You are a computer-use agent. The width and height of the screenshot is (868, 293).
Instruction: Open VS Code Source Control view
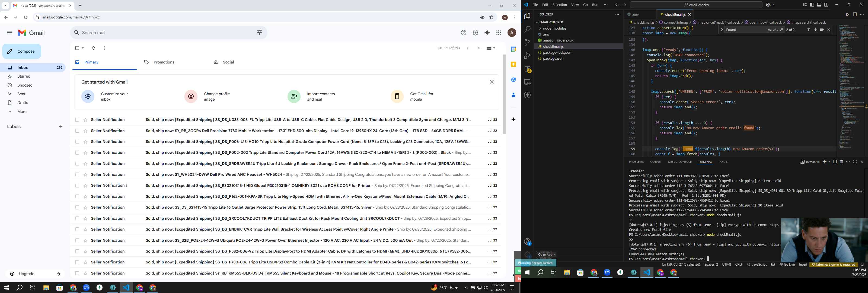527,43
